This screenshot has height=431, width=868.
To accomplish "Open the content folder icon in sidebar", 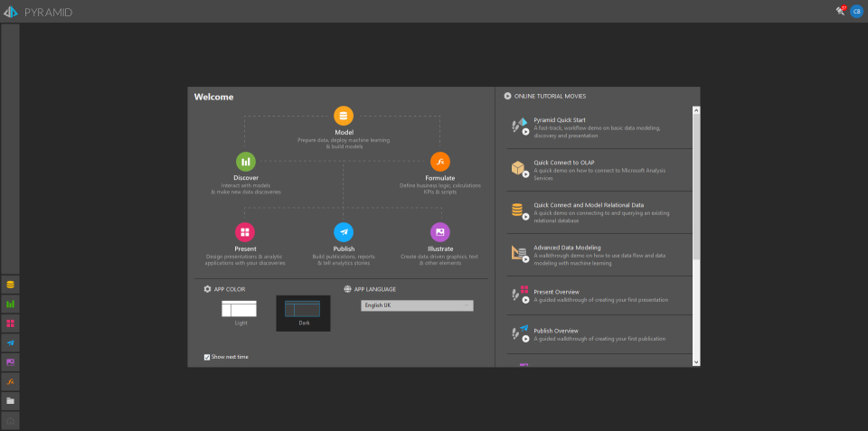I will coord(10,400).
